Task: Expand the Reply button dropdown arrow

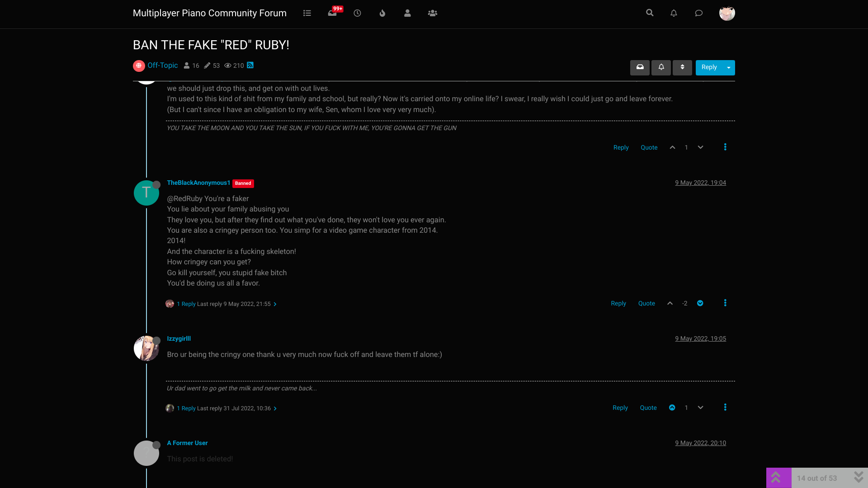Action: pyautogui.click(x=729, y=67)
